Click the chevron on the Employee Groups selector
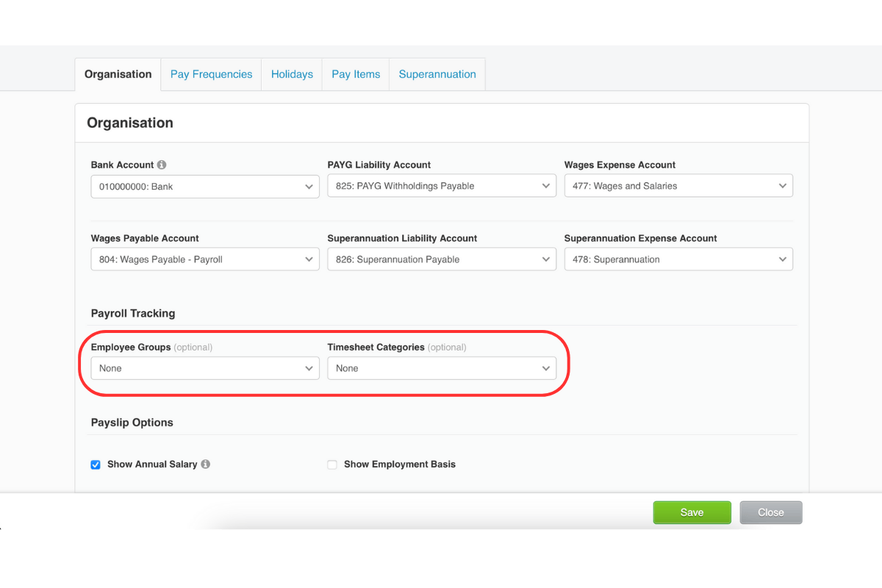 click(309, 367)
